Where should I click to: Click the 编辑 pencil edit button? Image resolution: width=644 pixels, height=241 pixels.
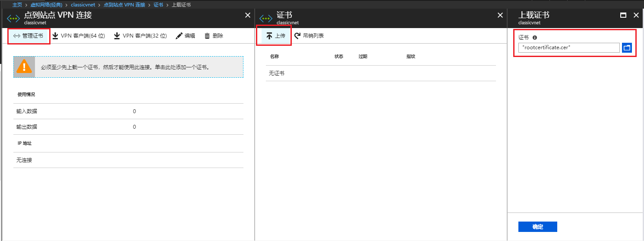(x=185, y=36)
